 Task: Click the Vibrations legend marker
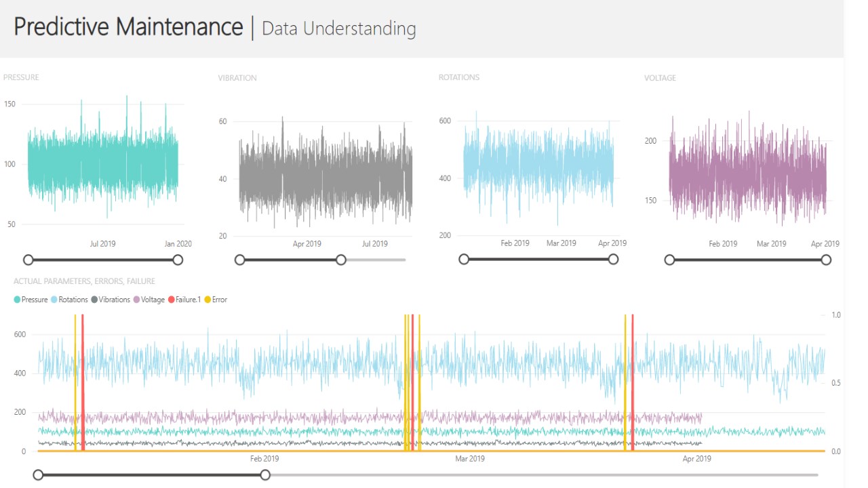point(94,300)
